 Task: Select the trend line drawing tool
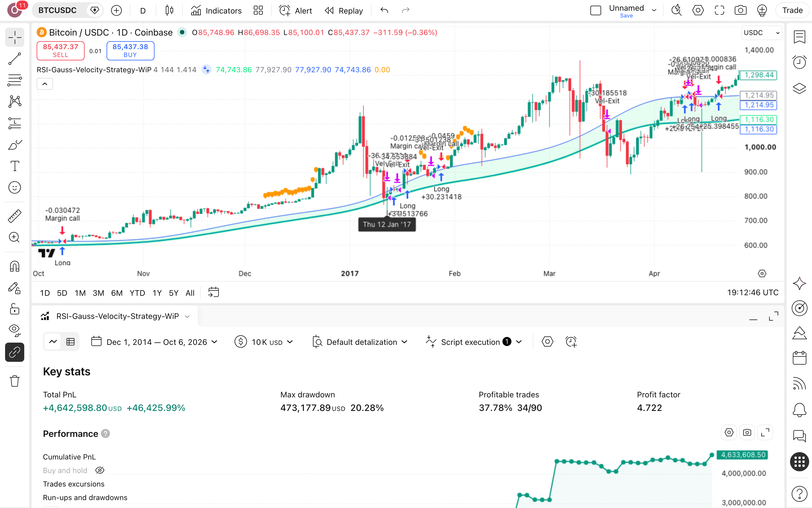click(x=15, y=59)
